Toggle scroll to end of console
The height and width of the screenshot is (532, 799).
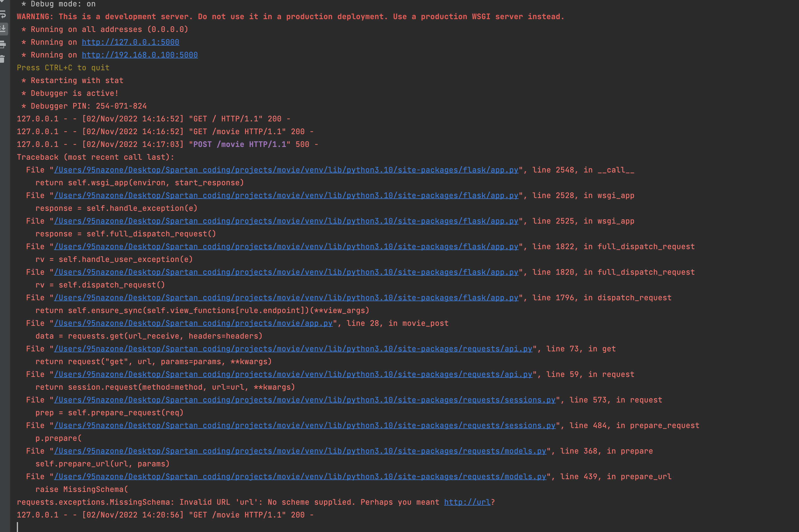click(3, 29)
